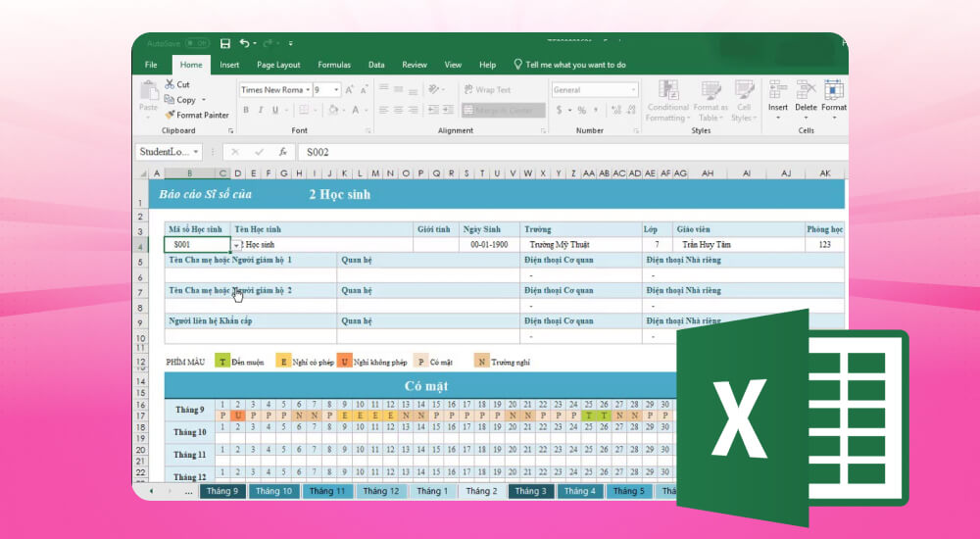Toggle Underline formatting

coord(275,110)
